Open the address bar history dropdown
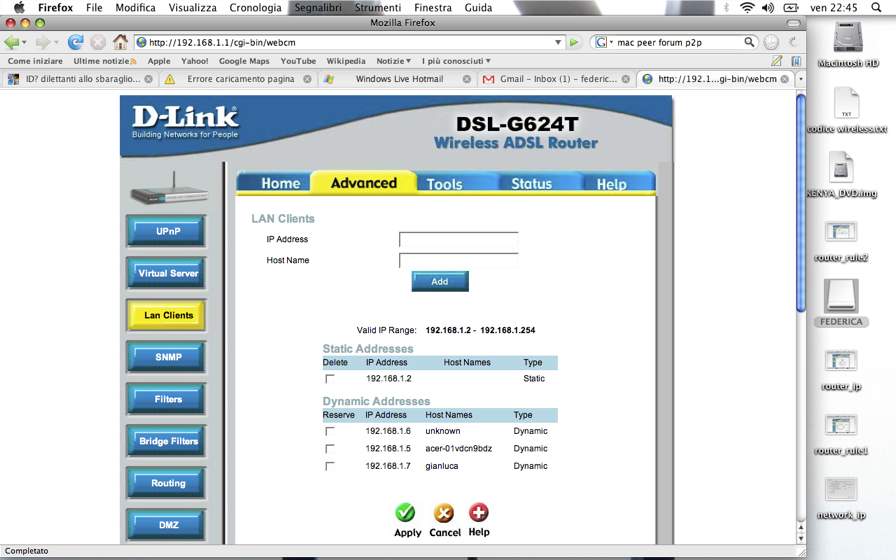Screen dimensions: 896x560 click(x=558, y=42)
